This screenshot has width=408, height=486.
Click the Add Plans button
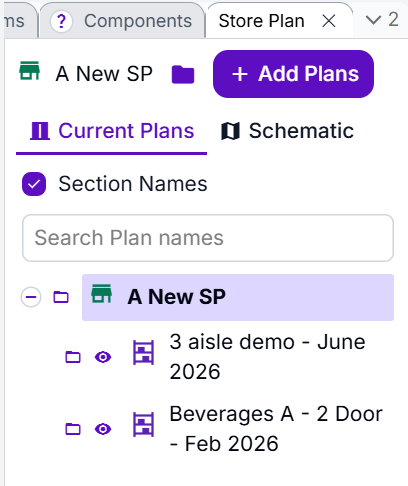(x=293, y=74)
